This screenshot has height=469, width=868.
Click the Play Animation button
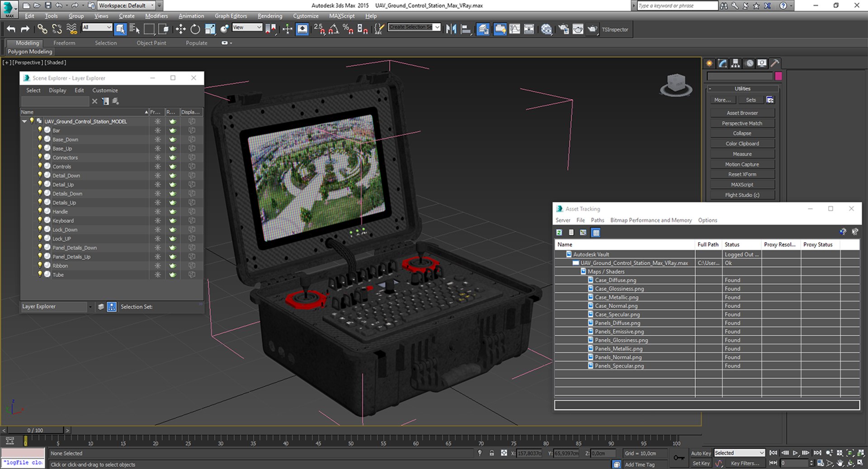795,453
